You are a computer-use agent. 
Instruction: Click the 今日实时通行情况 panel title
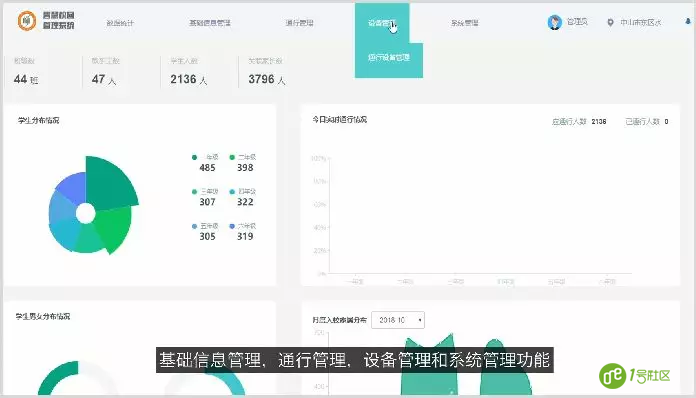pos(340,120)
